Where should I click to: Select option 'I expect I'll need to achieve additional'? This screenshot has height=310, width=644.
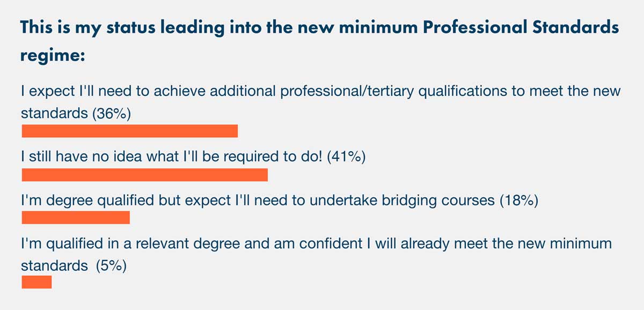(x=321, y=102)
